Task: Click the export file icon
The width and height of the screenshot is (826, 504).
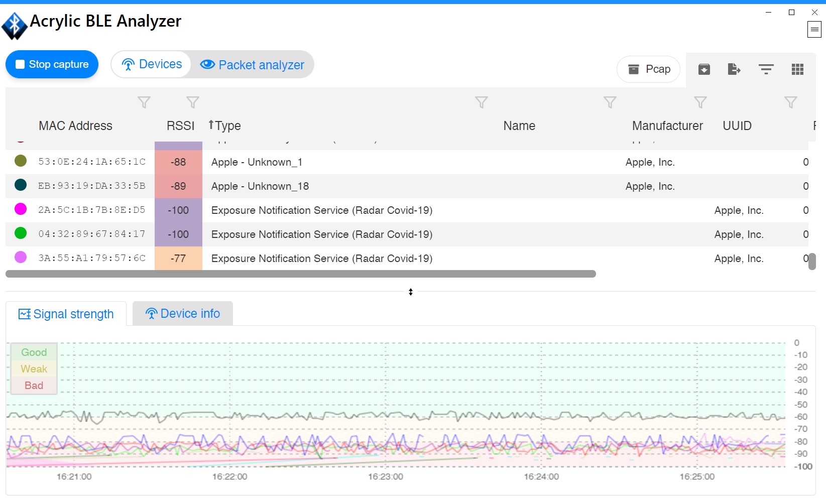Action: (734, 69)
